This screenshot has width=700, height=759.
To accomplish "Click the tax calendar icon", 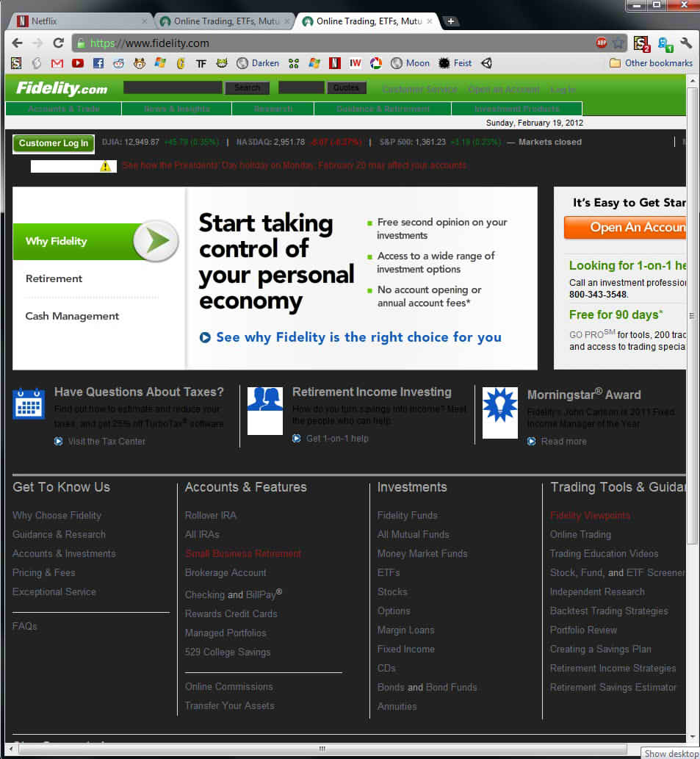I will (29, 403).
